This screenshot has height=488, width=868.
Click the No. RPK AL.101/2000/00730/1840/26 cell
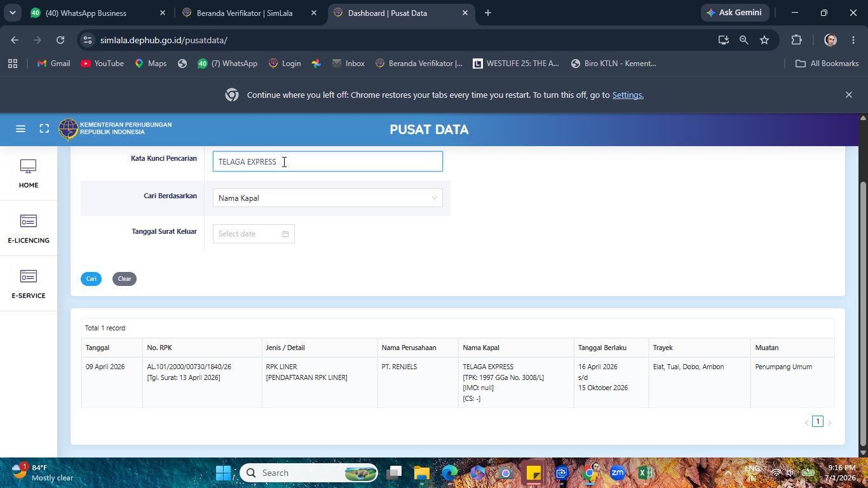click(202, 382)
